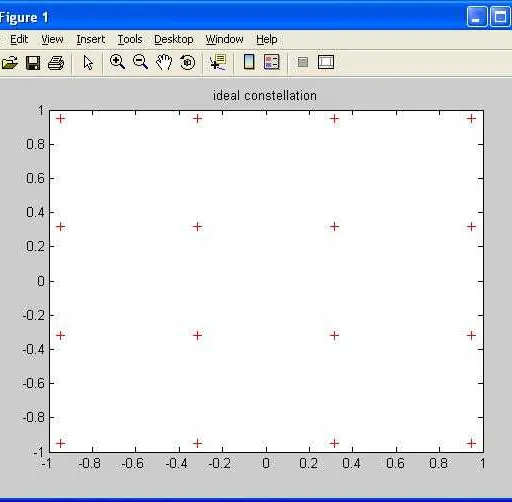Turn on the Data Cursor tool
Viewport: 512px width, 502px height.
218,62
